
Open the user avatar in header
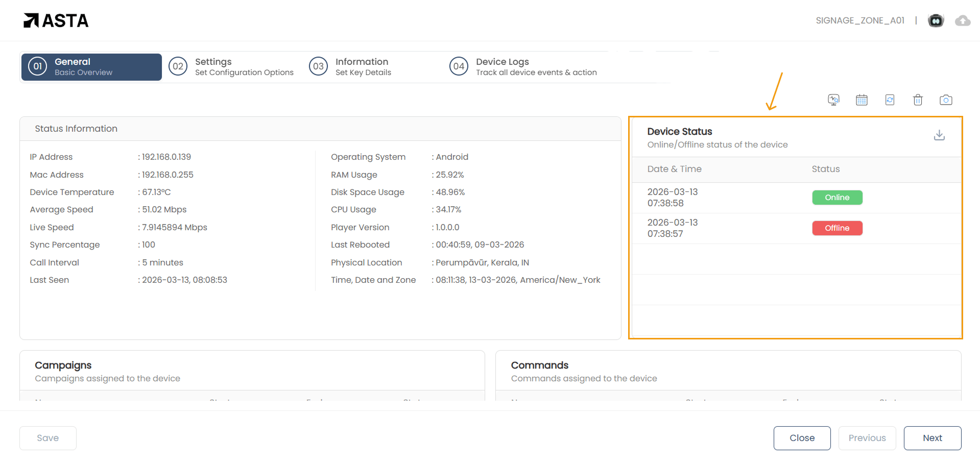click(x=936, y=20)
